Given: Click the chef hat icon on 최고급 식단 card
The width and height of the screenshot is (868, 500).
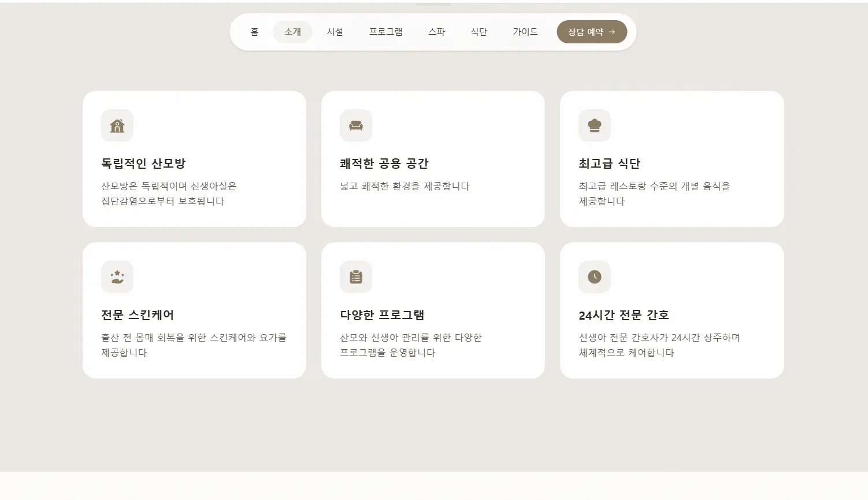Looking at the screenshot, I should 595,125.
